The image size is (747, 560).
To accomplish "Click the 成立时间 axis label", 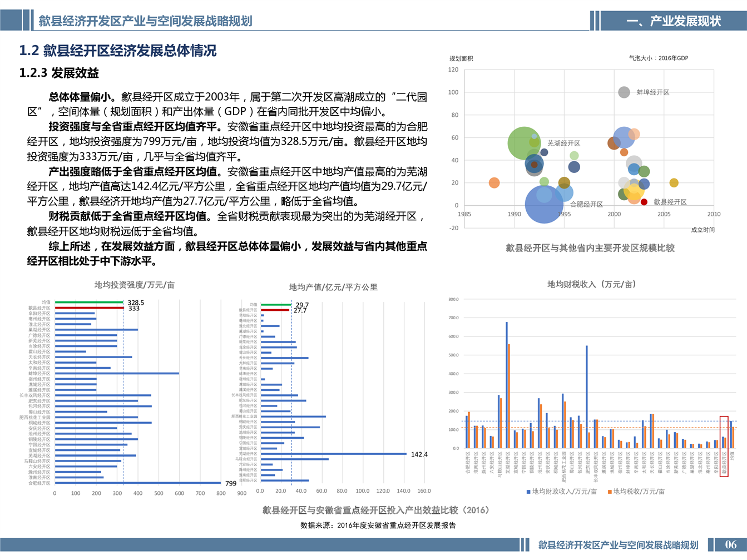I will 703,230.
